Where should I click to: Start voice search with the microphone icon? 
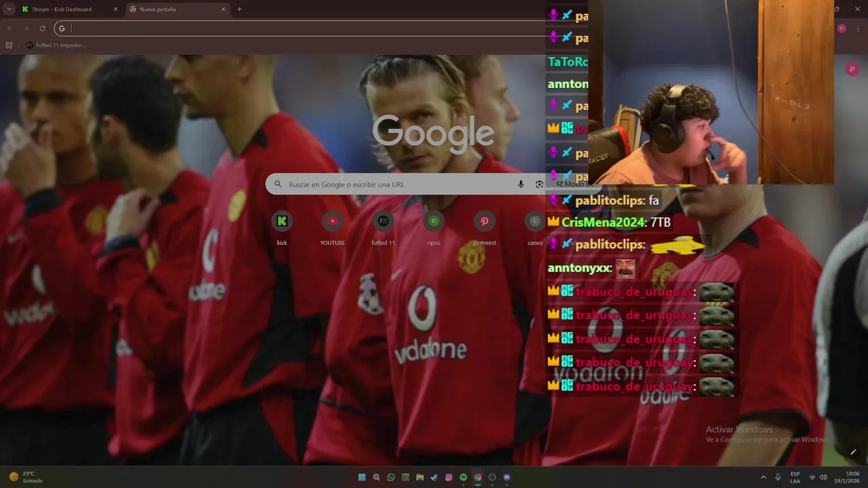pos(521,184)
